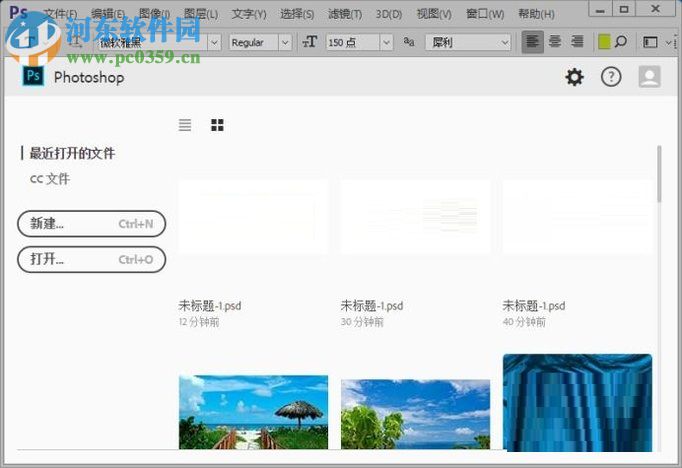Open the 文件(F) menu
This screenshot has height=468, width=682.
61,14
